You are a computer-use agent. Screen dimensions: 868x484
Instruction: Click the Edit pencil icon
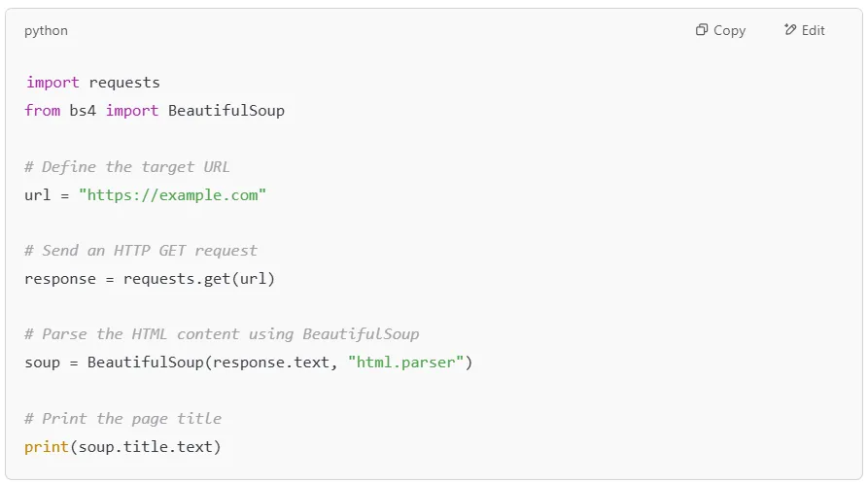click(x=790, y=30)
